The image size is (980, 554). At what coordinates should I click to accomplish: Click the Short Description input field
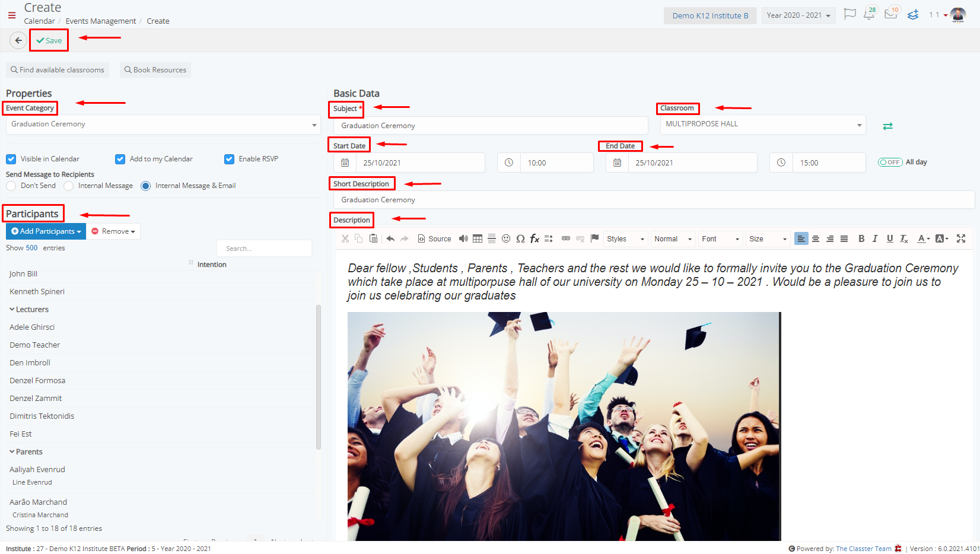pos(654,200)
